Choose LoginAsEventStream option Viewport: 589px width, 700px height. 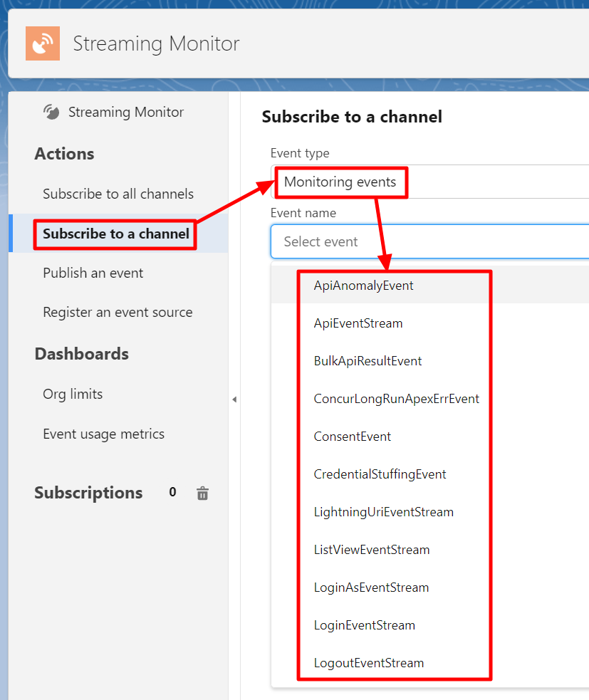point(429,587)
